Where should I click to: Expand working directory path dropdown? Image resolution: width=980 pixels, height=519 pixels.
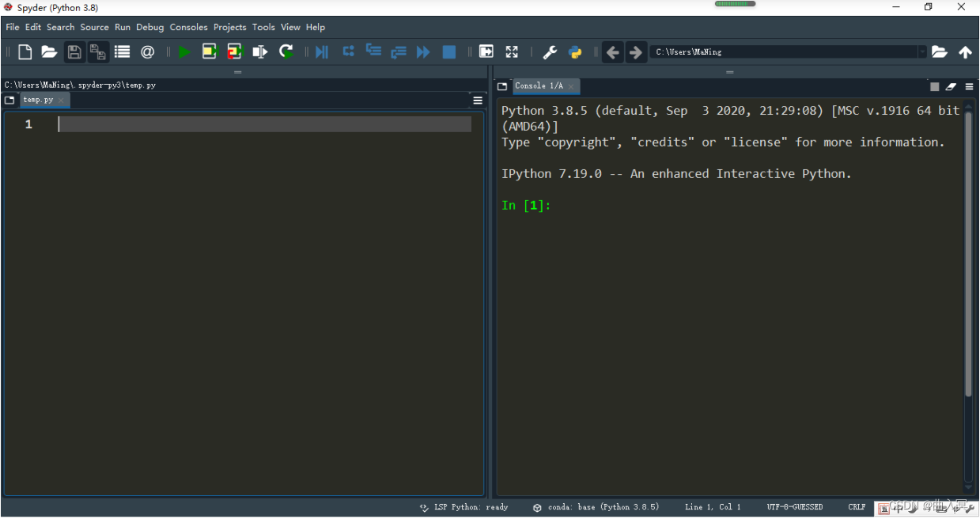921,52
